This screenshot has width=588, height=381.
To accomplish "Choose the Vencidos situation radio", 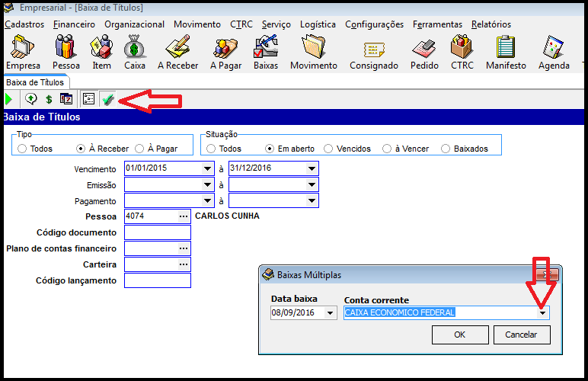I will pos(329,149).
